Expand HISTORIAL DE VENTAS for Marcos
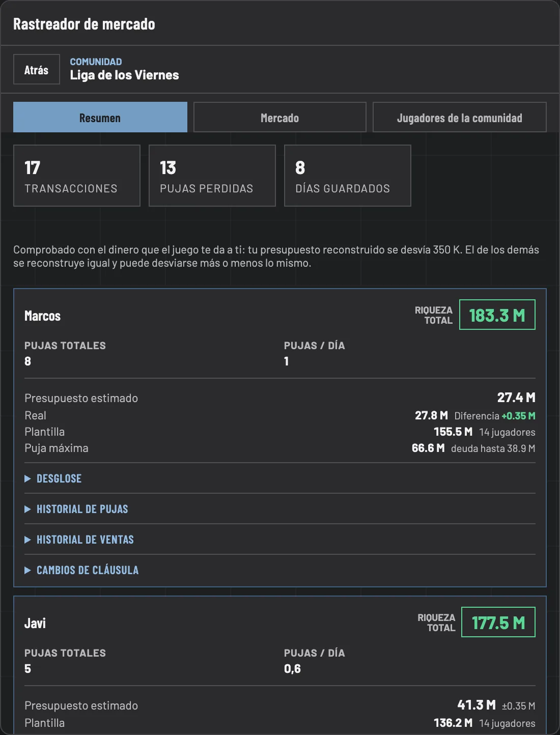The image size is (560, 735). (x=280, y=540)
